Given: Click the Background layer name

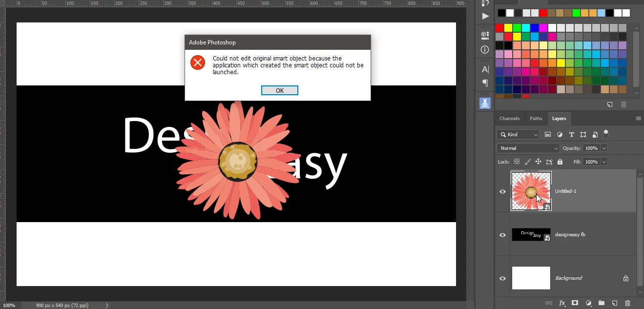Looking at the screenshot, I should tap(568, 278).
